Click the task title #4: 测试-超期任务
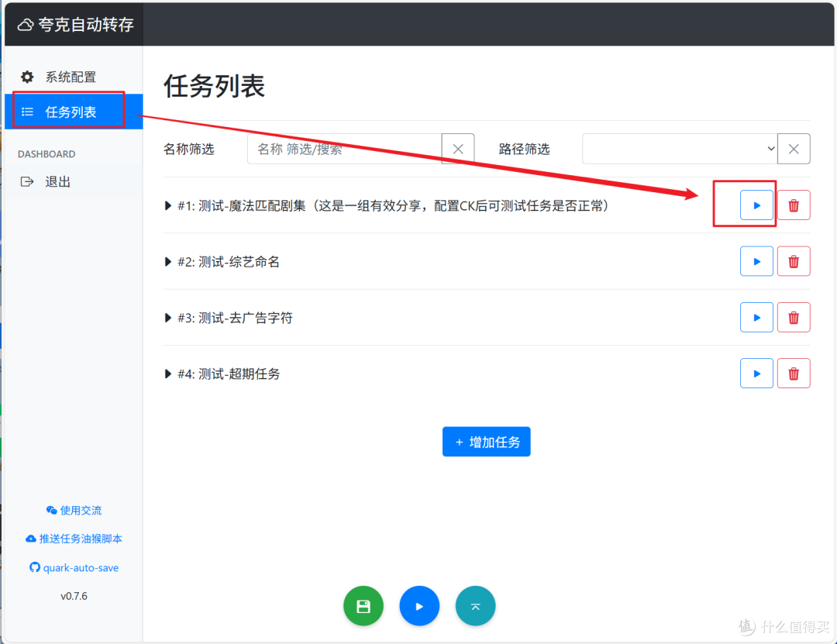 pyautogui.click(x=229, y=374)
